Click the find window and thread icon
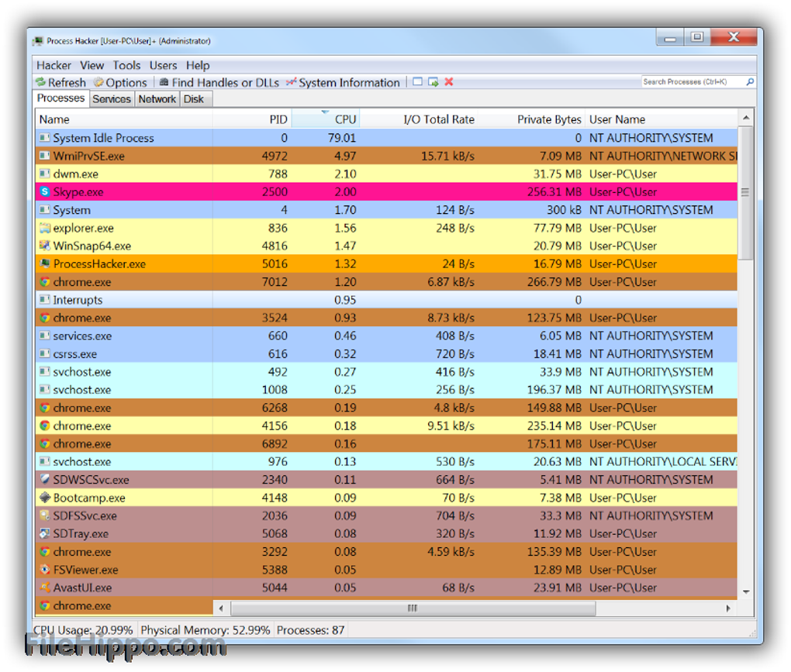The width and height of the screenshot is (791, 672). 433,82
